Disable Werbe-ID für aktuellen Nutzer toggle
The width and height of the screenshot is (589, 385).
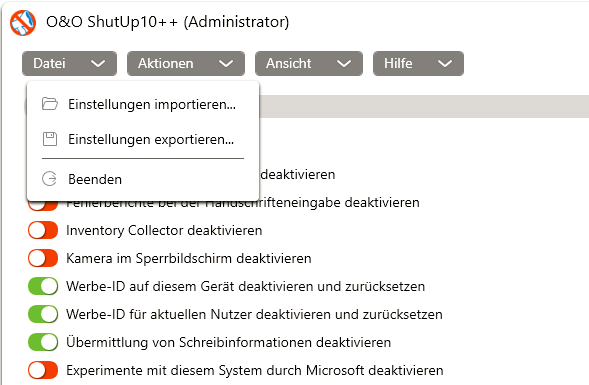coord(43,314)
